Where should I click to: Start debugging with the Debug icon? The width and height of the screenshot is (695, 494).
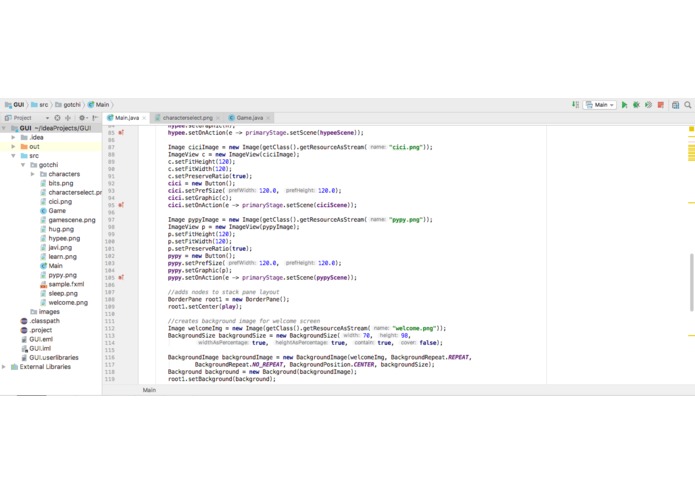[x=636, y=105]
